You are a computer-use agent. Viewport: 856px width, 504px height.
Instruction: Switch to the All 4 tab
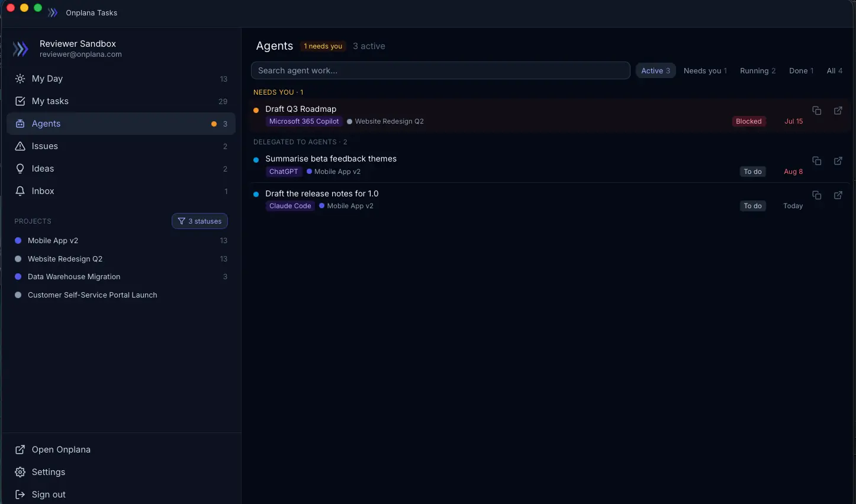[x=835, y=70]
